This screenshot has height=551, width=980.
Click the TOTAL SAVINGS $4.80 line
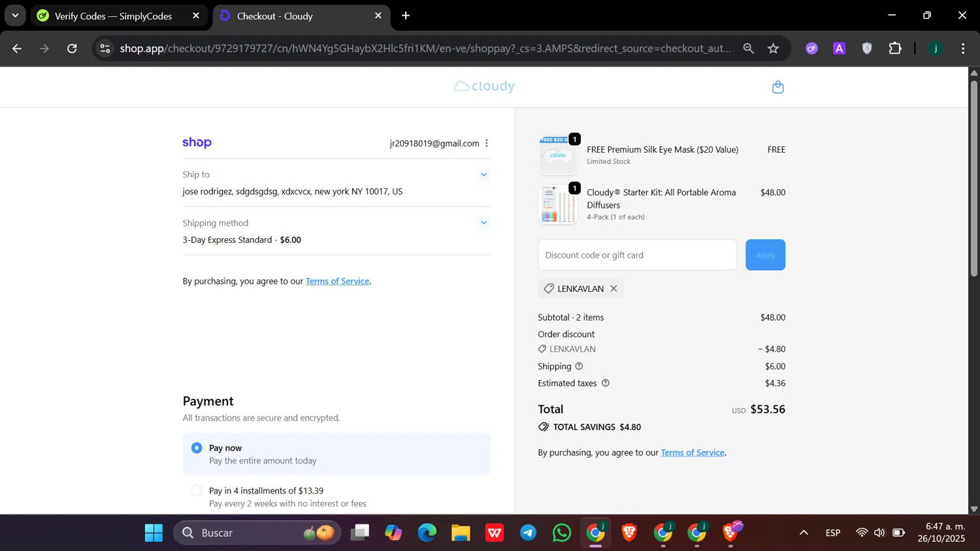point(589,427)
